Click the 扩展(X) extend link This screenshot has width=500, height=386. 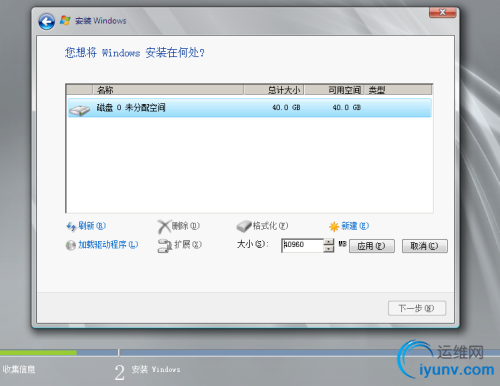(188, 245)
